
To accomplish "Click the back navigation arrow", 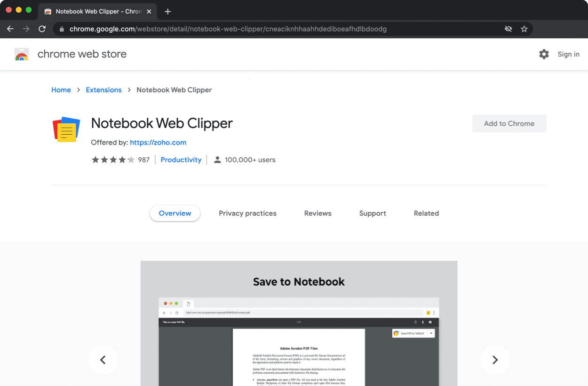I will point(10,29).
